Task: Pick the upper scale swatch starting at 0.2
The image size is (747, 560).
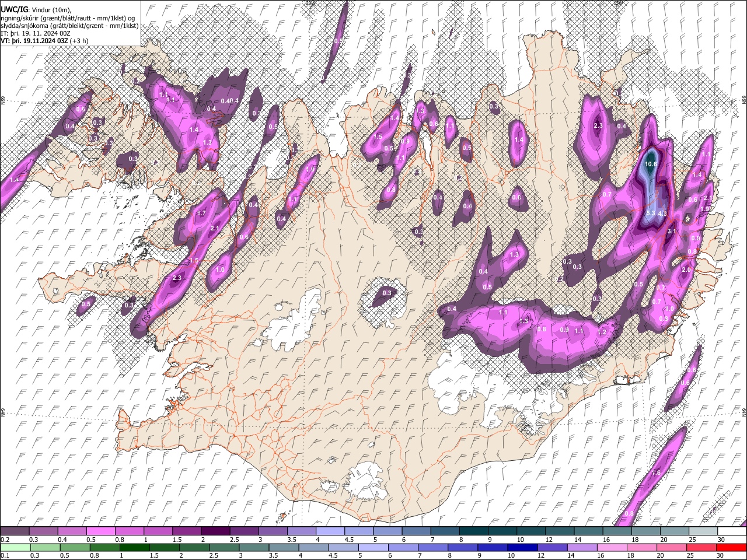Action: click(x=16, y=531)
